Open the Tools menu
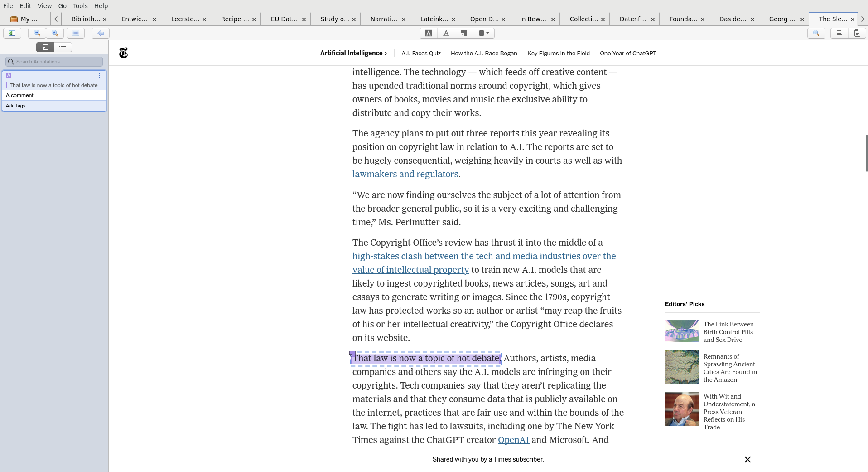Image resolution: width=868 pixels, height=472 pixels. pos(80,6)
